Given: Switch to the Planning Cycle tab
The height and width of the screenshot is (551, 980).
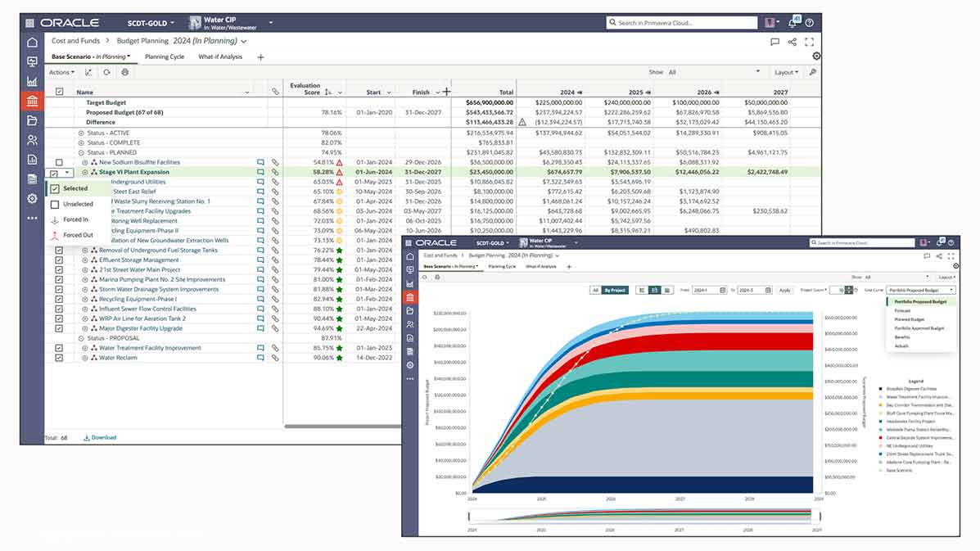Looking at the screenshot, I should pos(165,57).
